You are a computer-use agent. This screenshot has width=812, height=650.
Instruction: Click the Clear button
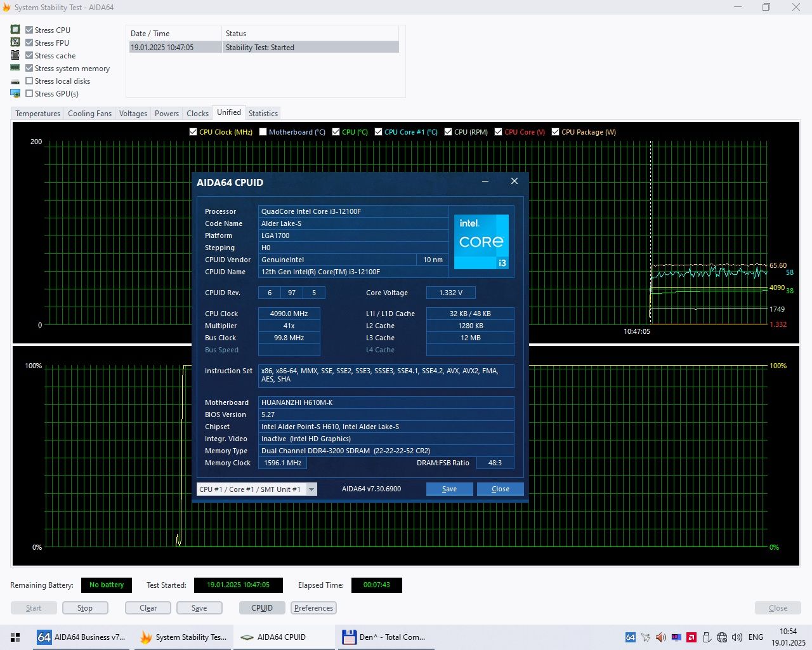coord(148,608)
